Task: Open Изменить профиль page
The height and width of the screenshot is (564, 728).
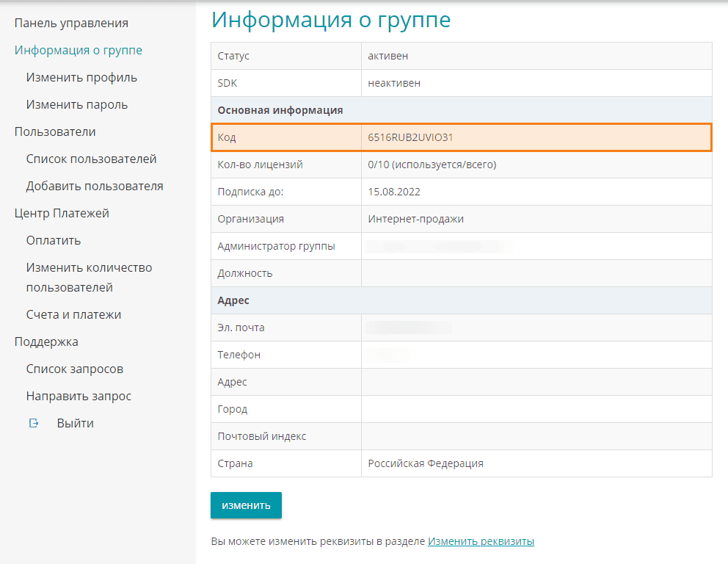Action: click(x=81, y=78)
